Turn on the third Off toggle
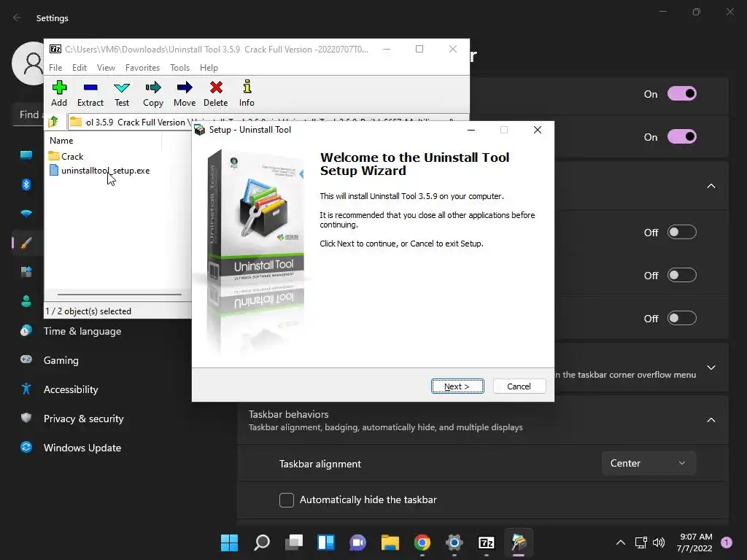Image resolution: width=747 pixels, height=560 pixels. [x=682, y=318]
